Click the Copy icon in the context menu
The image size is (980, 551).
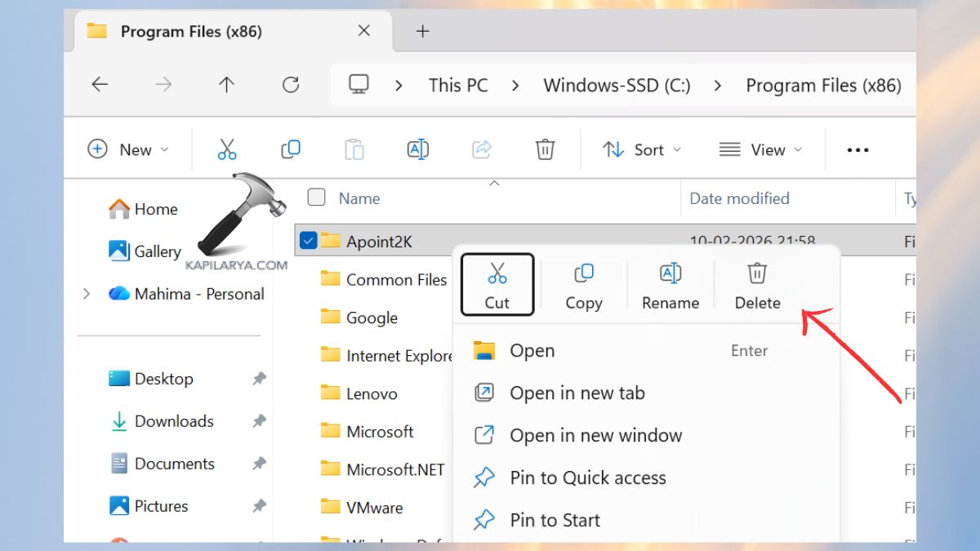tap(583, 284)
